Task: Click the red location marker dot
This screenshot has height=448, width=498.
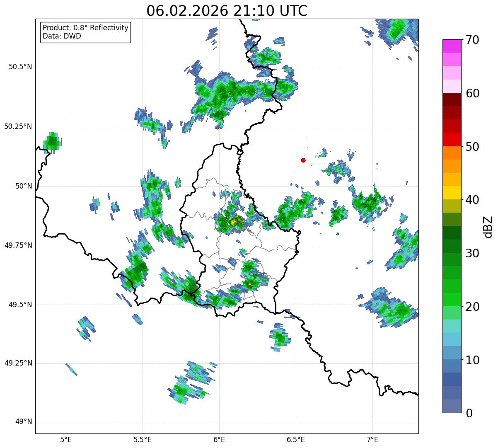Action: (303, 160)
